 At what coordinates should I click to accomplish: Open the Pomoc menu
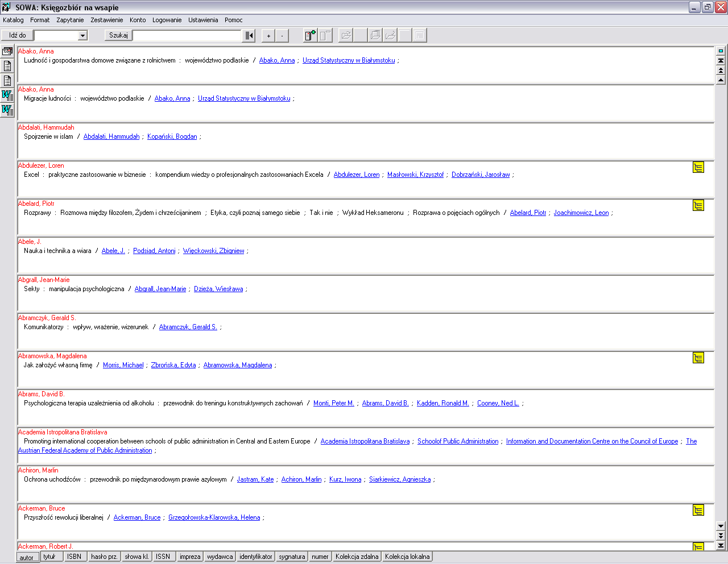click(234, 20)
